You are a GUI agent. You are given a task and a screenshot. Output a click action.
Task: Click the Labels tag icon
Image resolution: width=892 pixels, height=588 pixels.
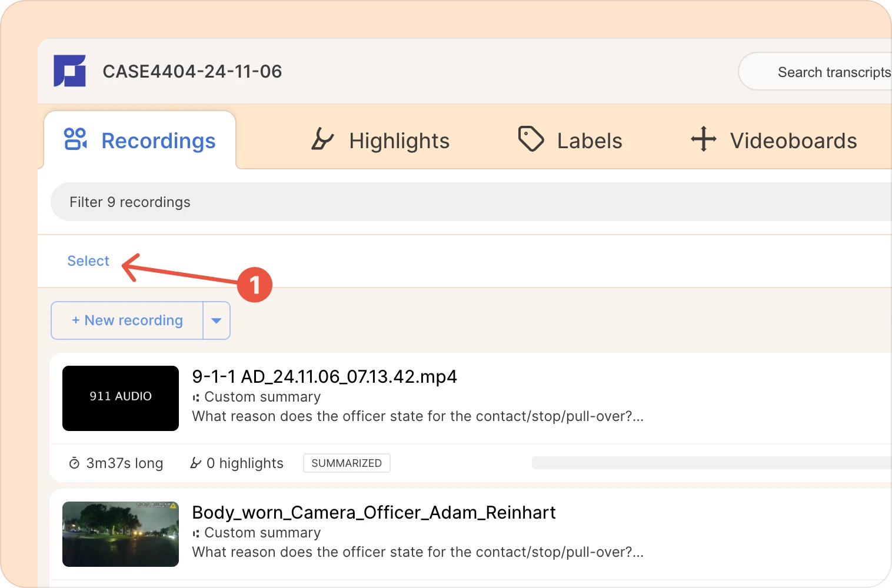[x=531, y=139]
